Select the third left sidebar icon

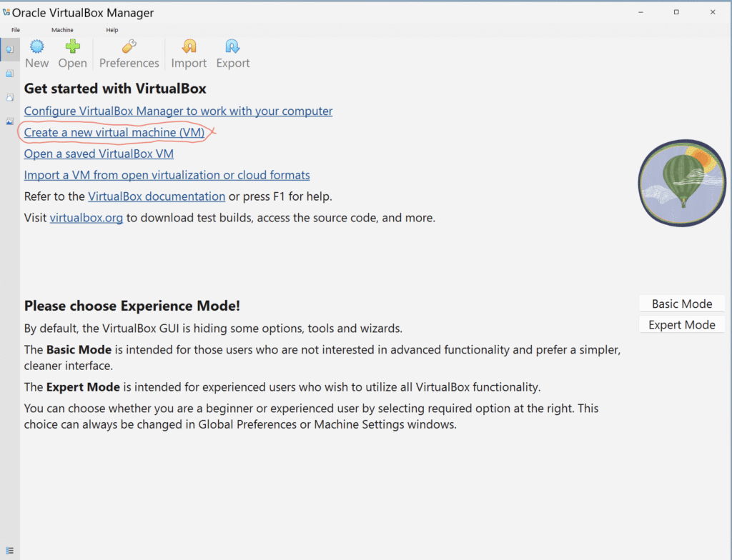(x=9, y=97)
